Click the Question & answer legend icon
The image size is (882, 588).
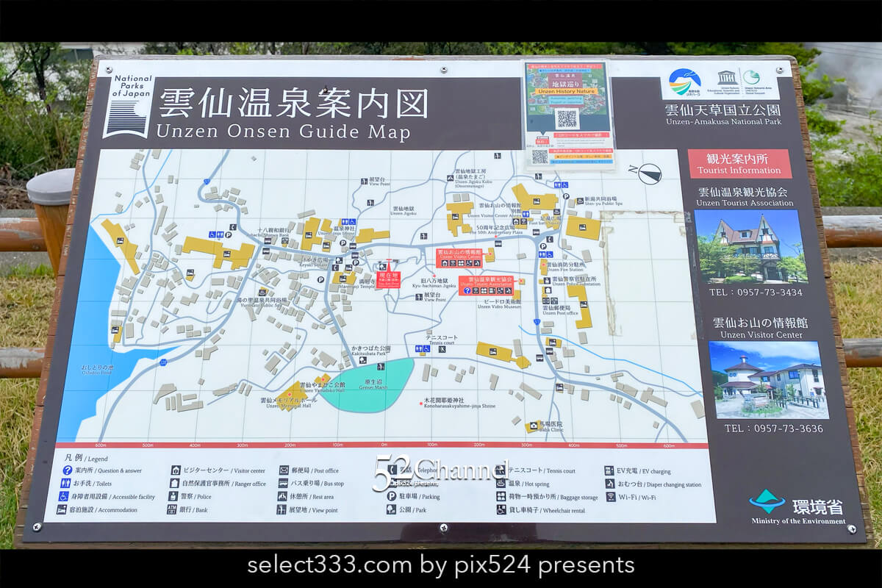[x=67, y=471]
